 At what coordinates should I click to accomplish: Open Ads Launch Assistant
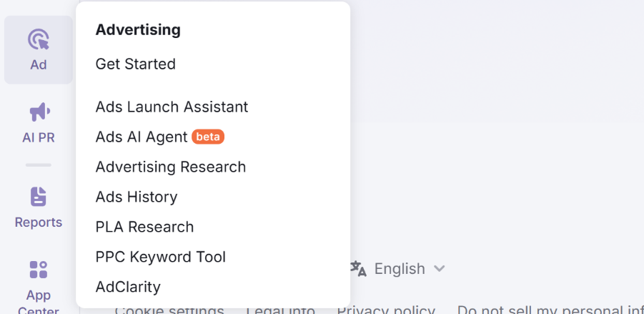[172, 107]
